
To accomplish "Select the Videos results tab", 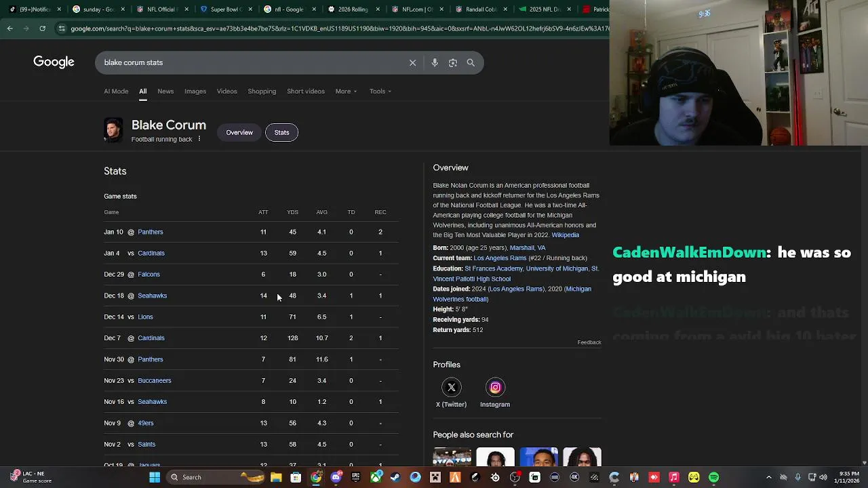I will 227,91.
